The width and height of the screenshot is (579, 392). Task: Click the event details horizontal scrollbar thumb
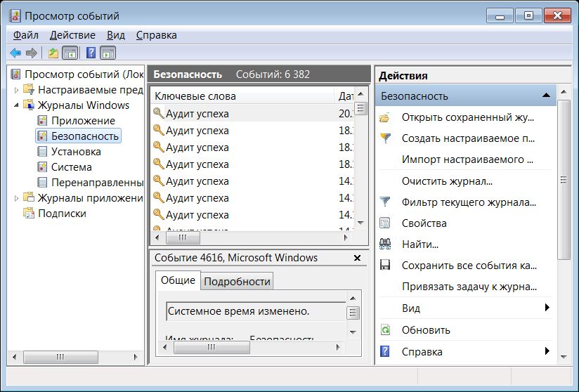[x=212, y=347]
